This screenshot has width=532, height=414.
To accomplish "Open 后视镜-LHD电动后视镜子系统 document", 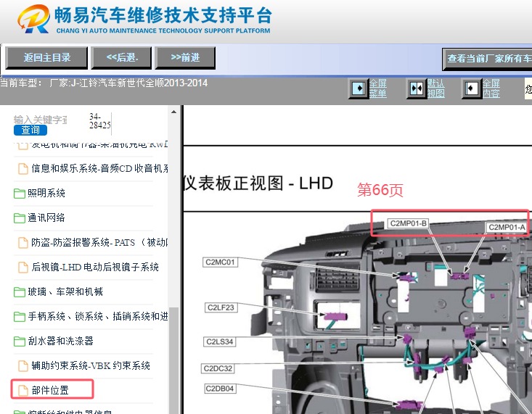I will coord(95,268).
